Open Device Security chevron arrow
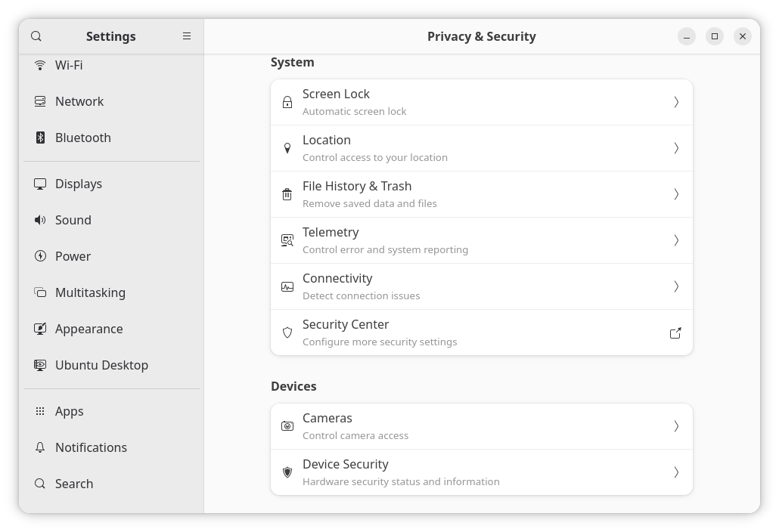This screenshot has width=779, height=532. pos(676,472)
